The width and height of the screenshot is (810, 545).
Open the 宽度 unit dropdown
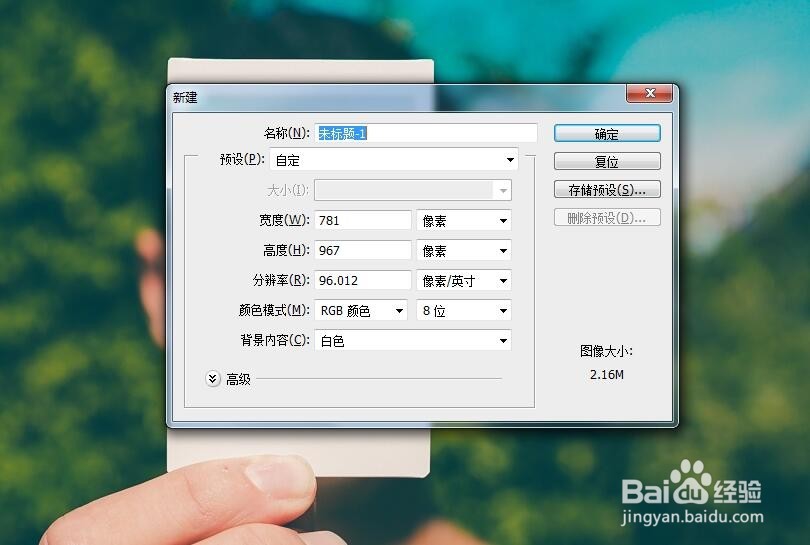point(464,221)
